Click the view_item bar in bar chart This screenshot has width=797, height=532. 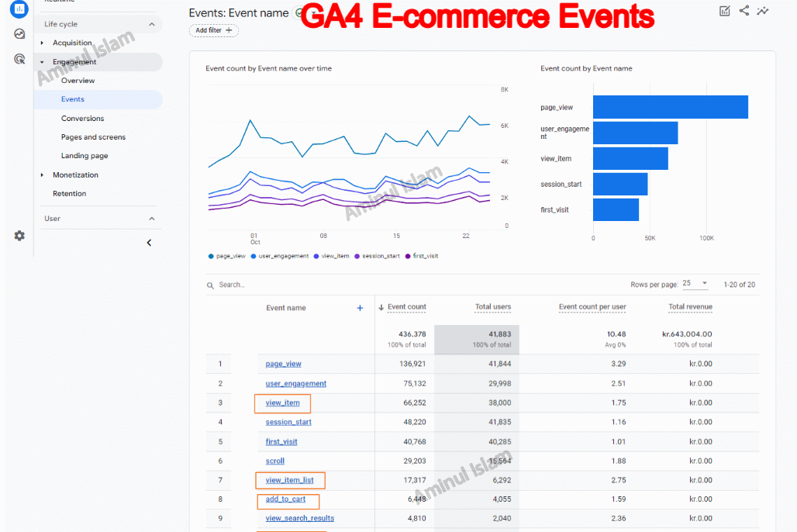click(x=630, y=158)
